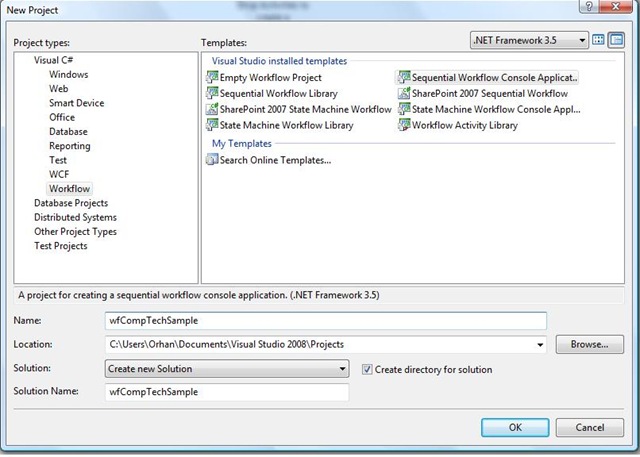Pick the Workflow Activity Library icon
This screenshot has width=640, height=457.
pyautogui.click(x=404, y=125)
